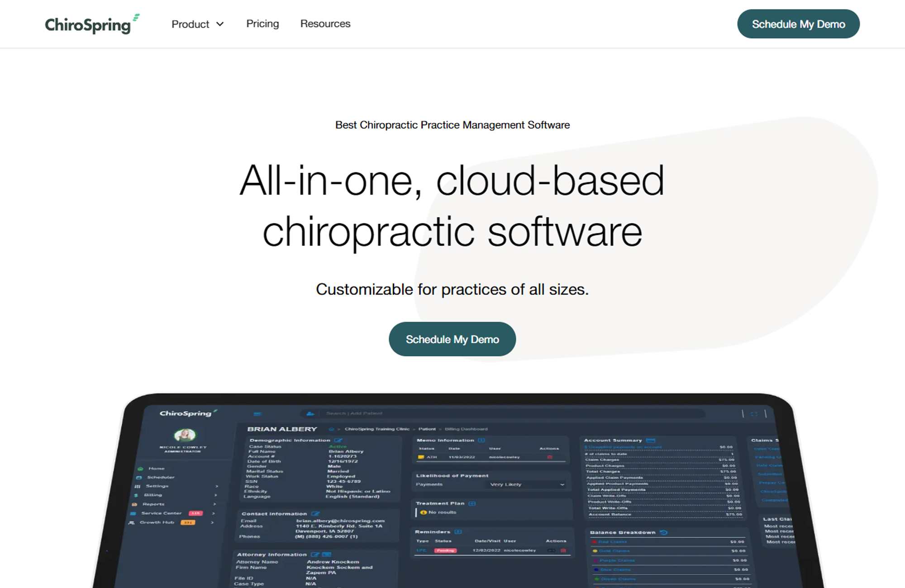This screenshot has width=905, height=588.
Task: Click the red 115 badge next to Service Center
Action: (195, 513)
